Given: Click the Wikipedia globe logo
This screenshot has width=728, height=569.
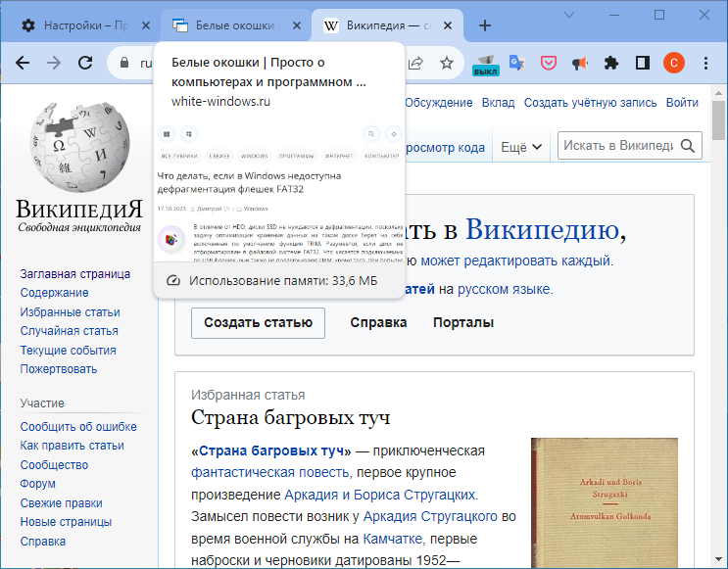Looking at the screenshot, I should tap(79, 147).
